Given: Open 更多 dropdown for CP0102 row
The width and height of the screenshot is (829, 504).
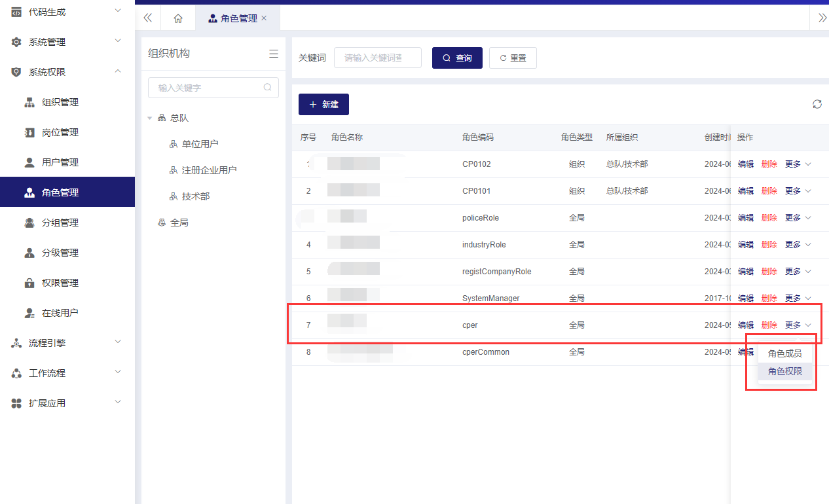Looking at the screenshot, I should click(798, 164).
